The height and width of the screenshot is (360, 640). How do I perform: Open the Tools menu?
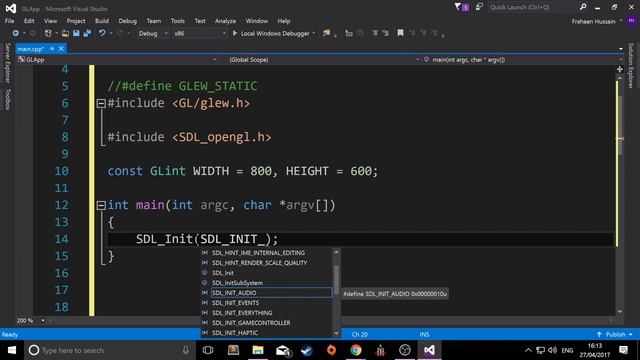click(178, 21)
